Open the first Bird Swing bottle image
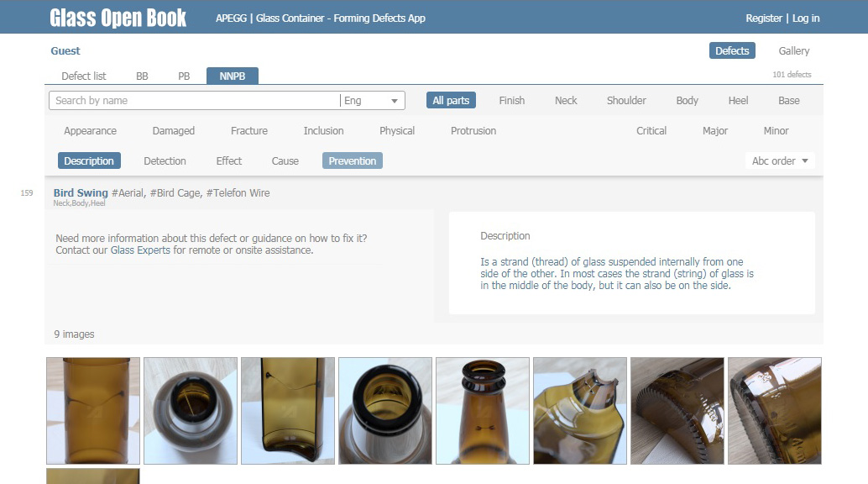The width and height of the screenshot is (868, 484). click(92, 410)
